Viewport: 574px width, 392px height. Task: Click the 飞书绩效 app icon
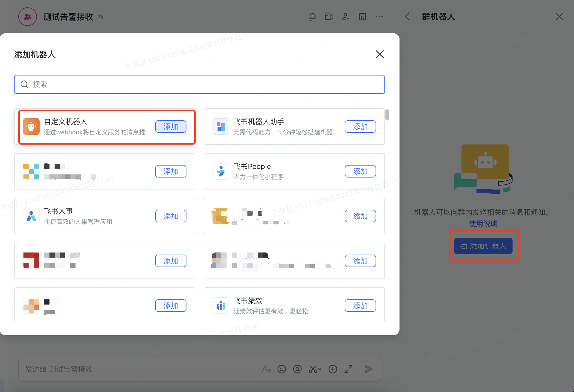[221, 306]
